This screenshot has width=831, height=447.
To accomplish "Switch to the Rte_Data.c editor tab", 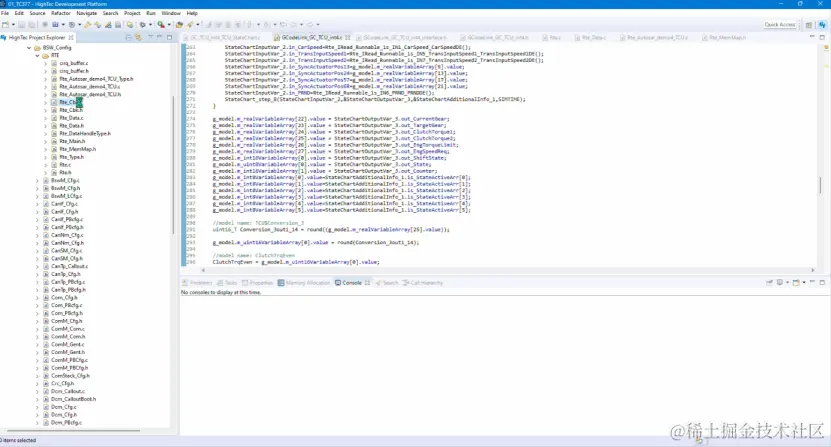I will coord(590,38).
